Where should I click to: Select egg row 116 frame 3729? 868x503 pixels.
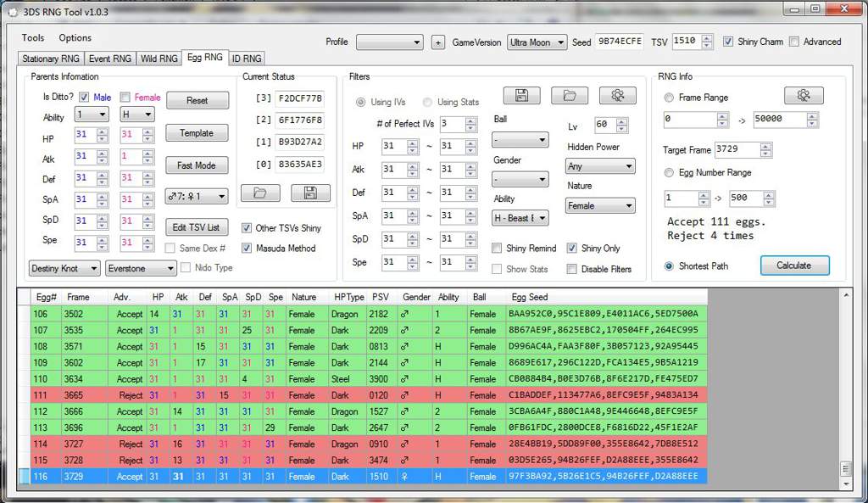369,477
